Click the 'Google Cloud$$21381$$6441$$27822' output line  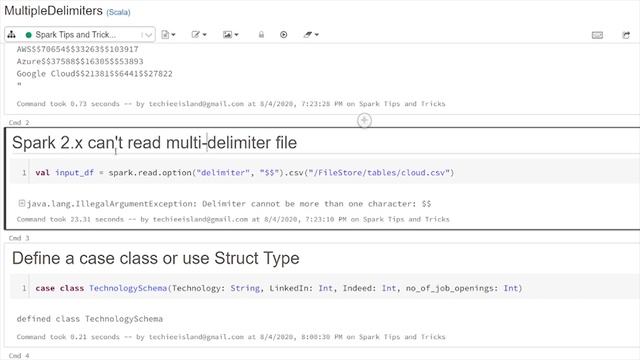(x=94, y=74)
